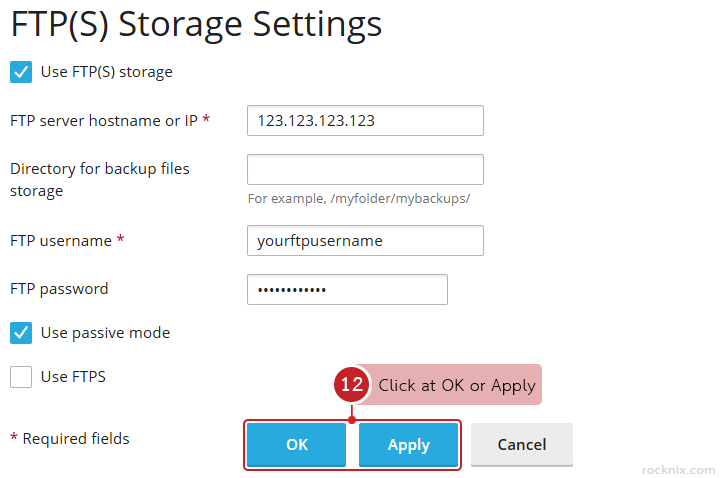Viewport: 720px width, 478px height.
Task: Click the 'FTP password' label
Action: 59,289
